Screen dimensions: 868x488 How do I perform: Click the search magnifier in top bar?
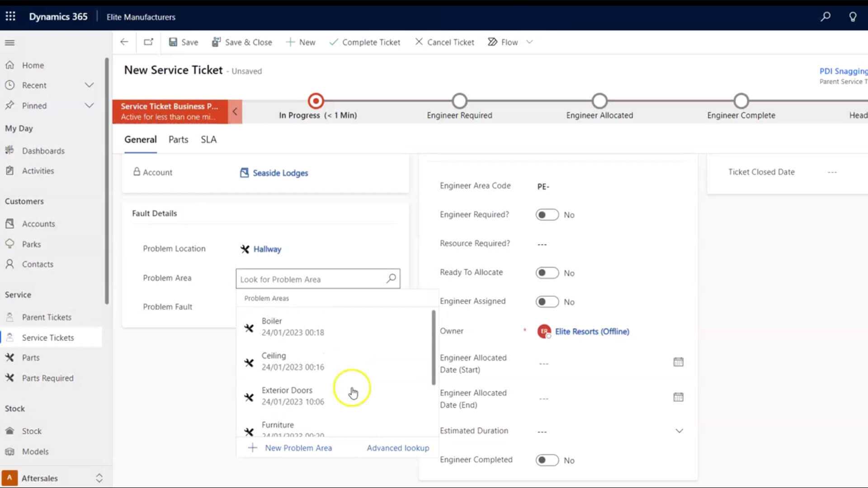[826, 17]
